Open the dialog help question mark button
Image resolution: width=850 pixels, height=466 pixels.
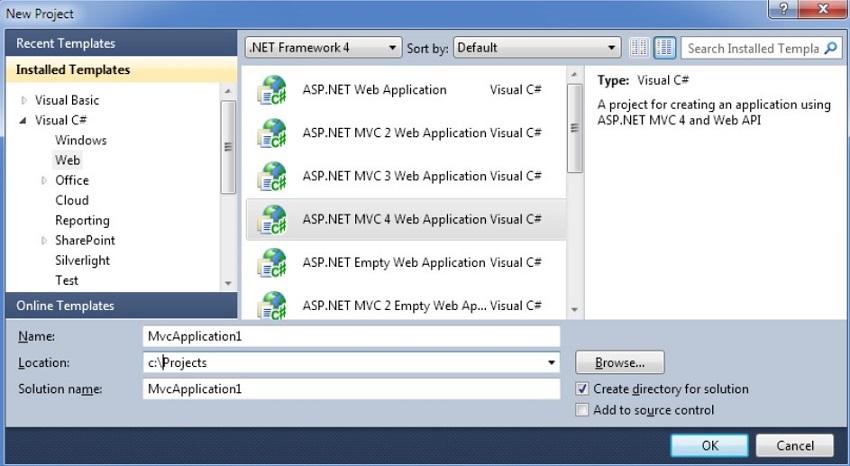pos(783,9)
